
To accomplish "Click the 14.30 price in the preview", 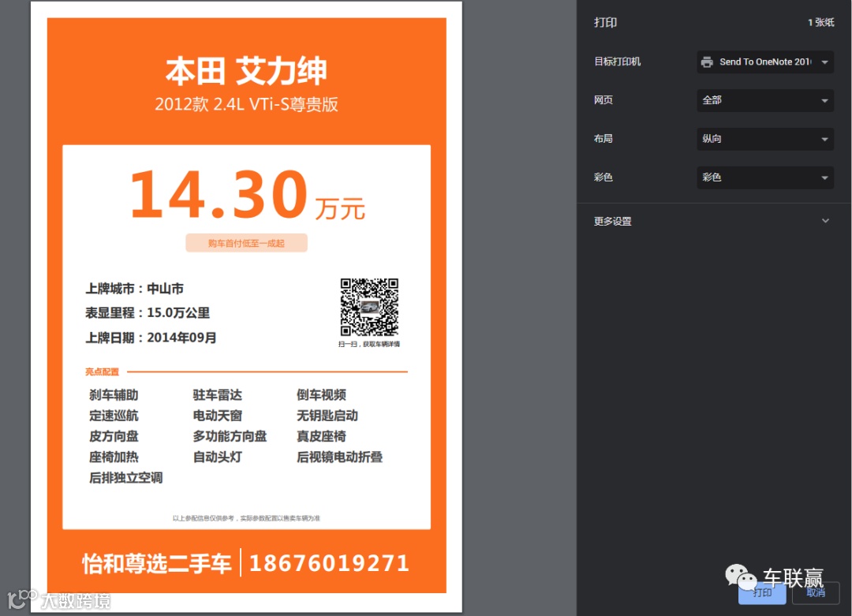I will coord(219,194).
